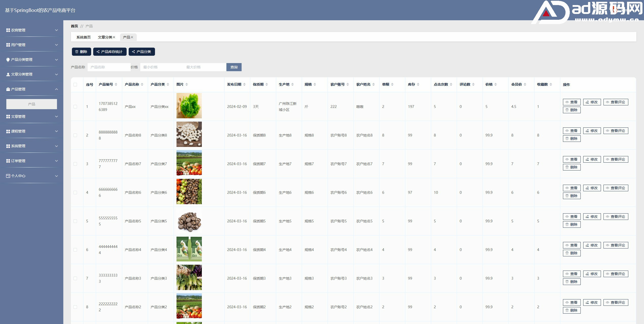Sort table by 价格 column arrows
This screenshot has width=644, height=324.
[496, 85]
